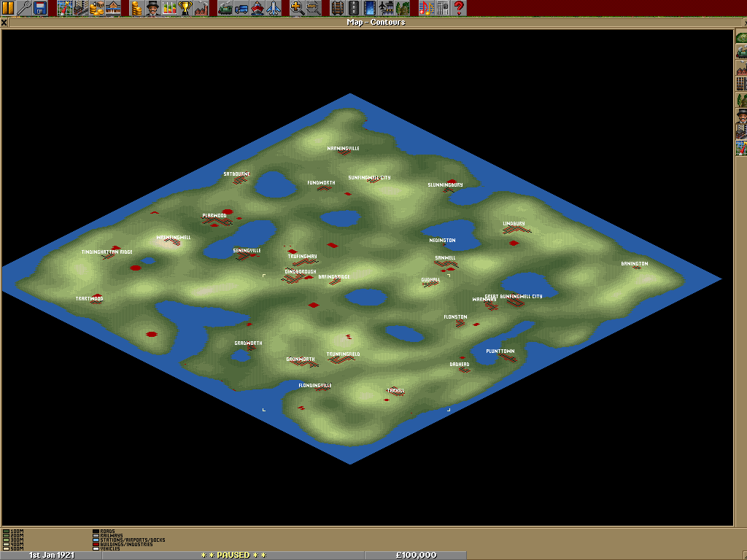This screenshot has height=560, width=747.
Task: Click the town label Plunttown
Action: click(500, 351)
